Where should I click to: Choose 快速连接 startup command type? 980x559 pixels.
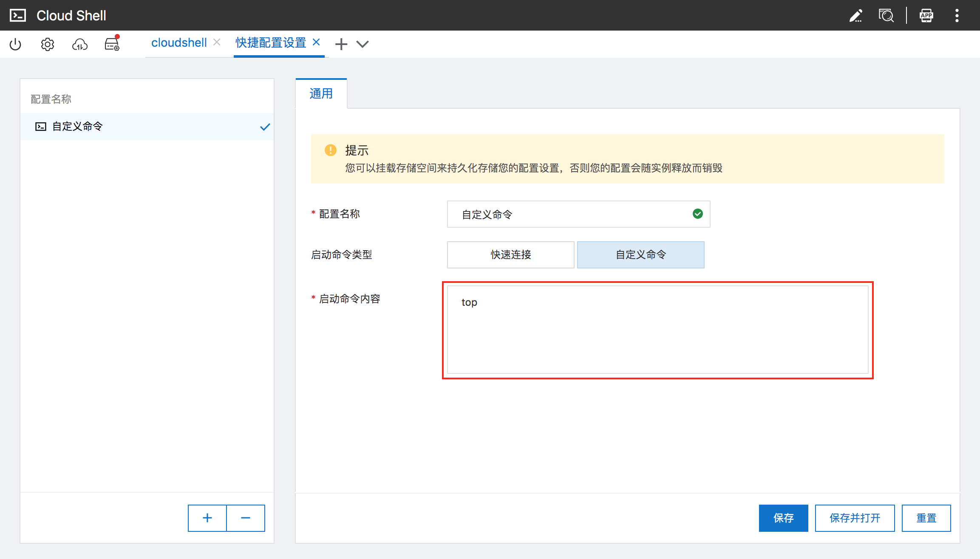click(x=511, y=255)
